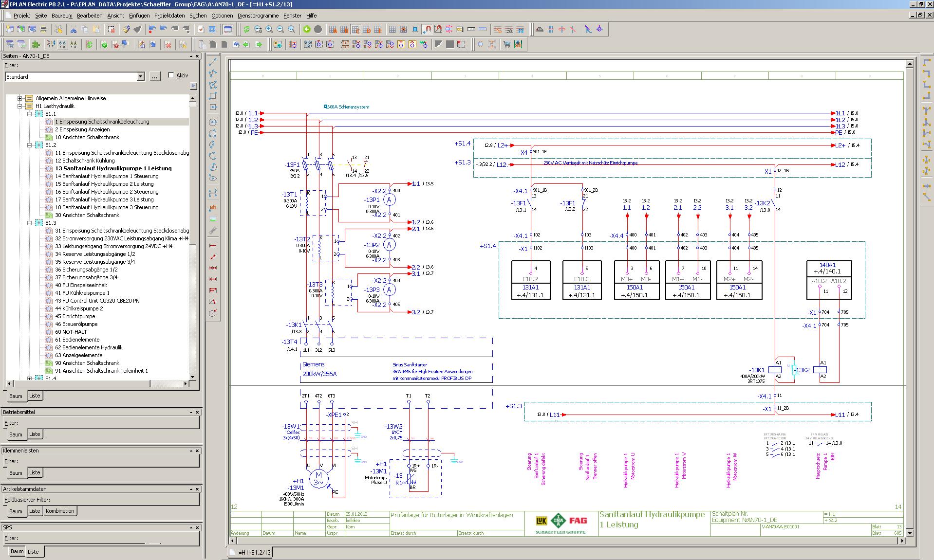
Task: Click the printer icon in the toolbar
Action: 44,29
